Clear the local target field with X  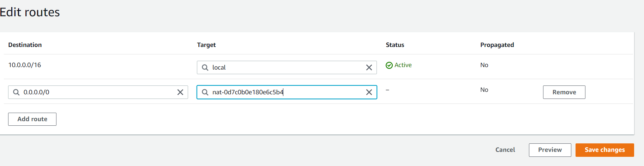[x=369, y=67]
